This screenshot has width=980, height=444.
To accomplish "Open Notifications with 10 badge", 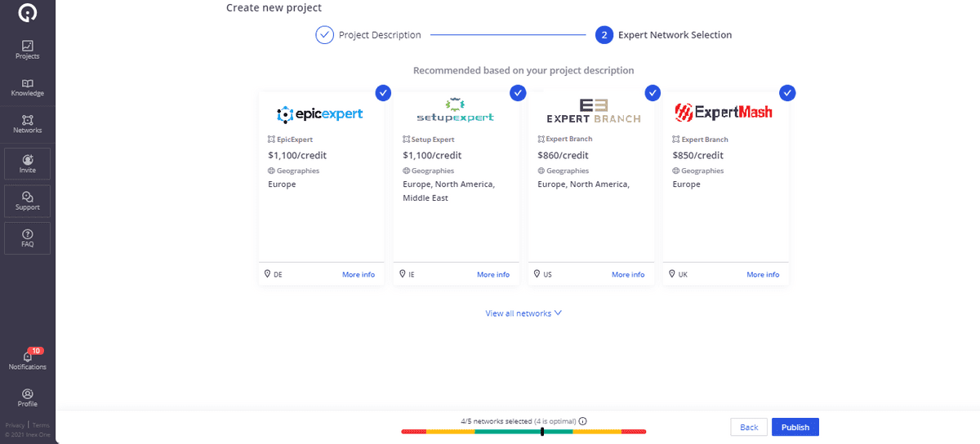I will click(x=28, y=359).
